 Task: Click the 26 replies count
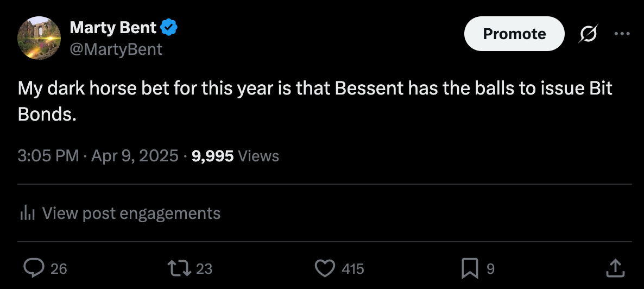click(59, 268)
